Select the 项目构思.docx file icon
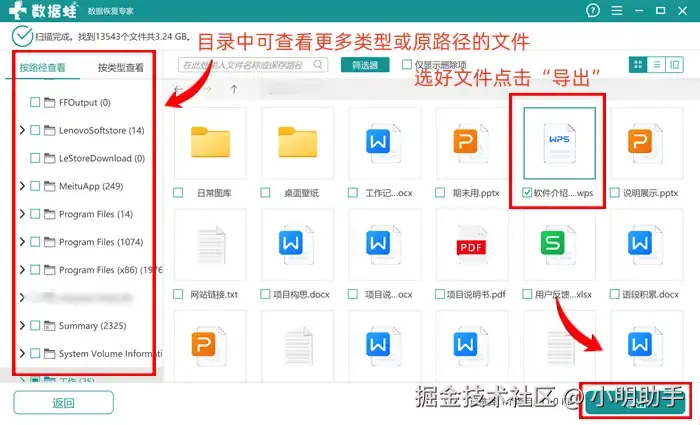Viewport: 700px width, 425px height. 296,245
